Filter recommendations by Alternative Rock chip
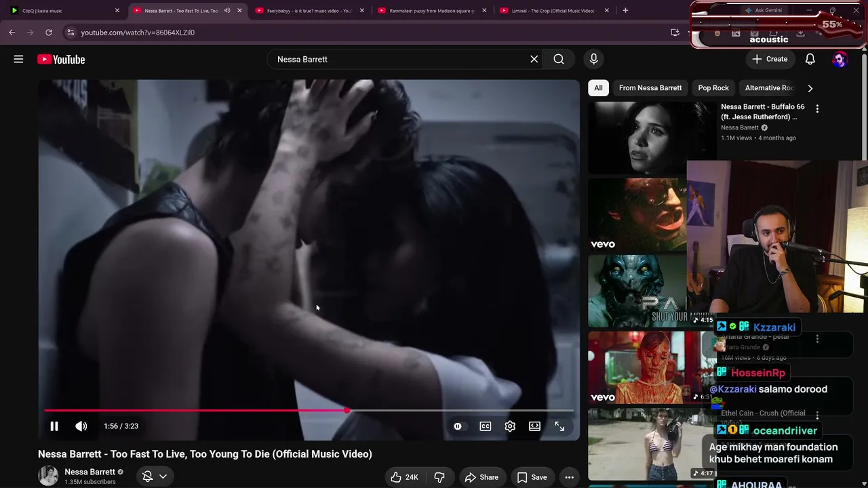Viewport: 868px width, 488px height. [x=769, y=88]
